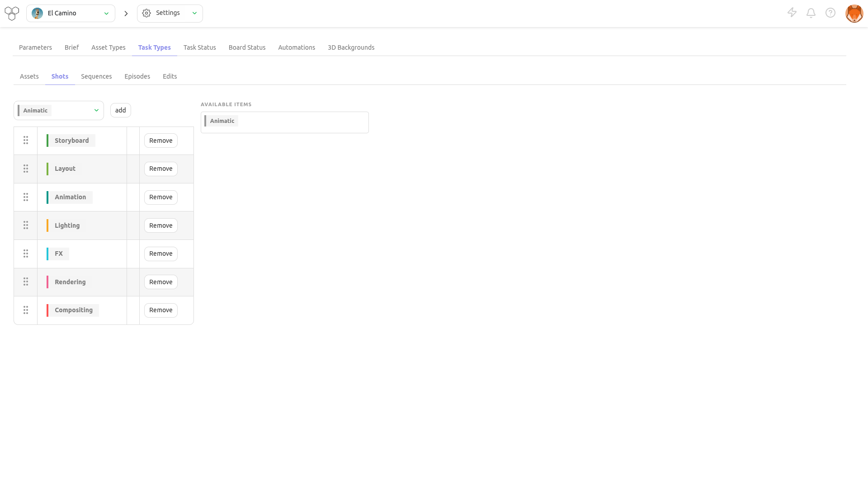Select the Task Types tab

(x=155, y=47)
